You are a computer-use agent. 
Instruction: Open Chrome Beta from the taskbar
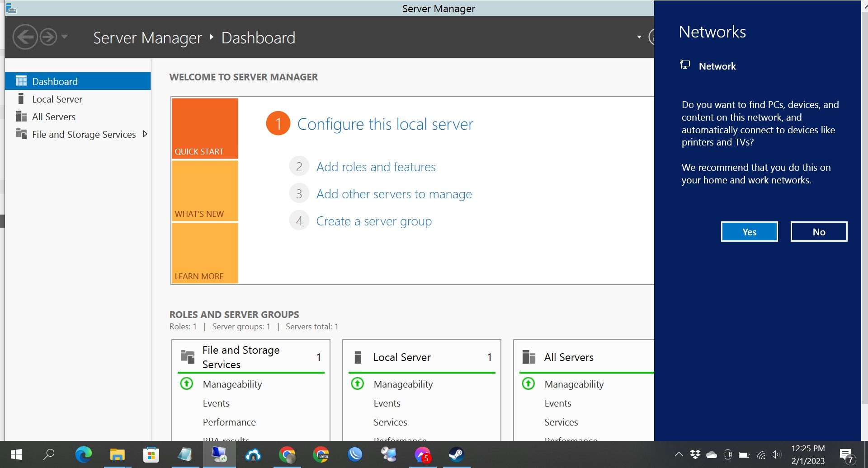click(x=321, y=454)
